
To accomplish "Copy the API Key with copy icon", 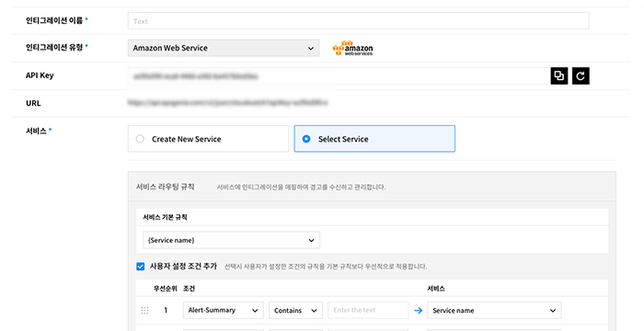I will (x=559, y=76).
